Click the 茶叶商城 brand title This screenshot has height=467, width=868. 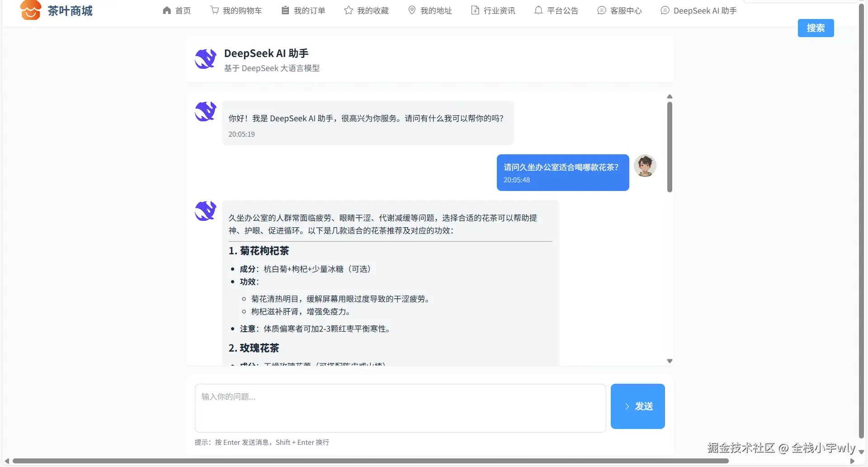pos(70,11)
